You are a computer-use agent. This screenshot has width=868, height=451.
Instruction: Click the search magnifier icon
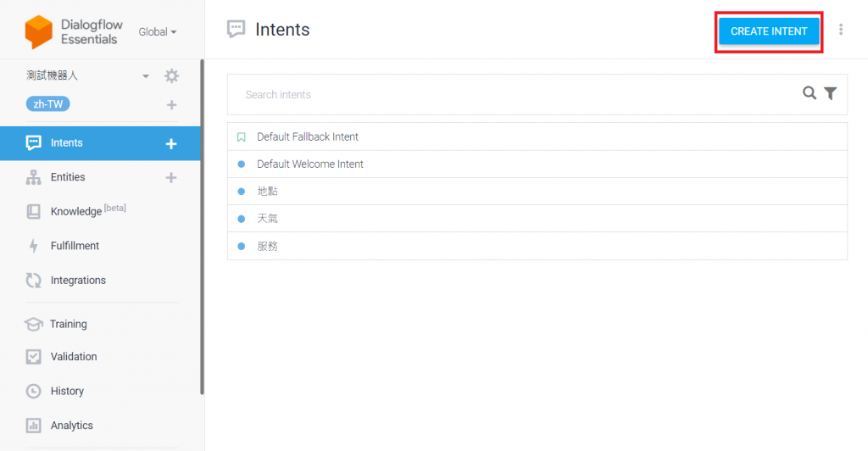810,93
